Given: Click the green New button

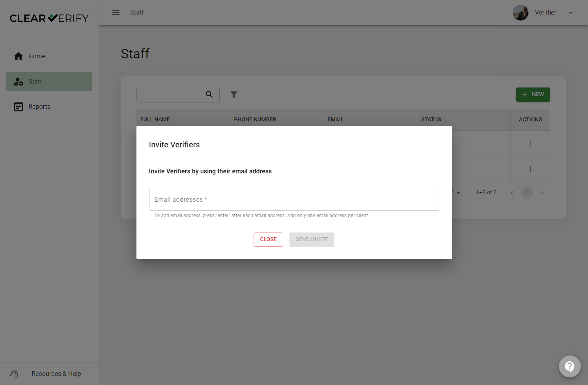Looking at the screenshot, I should coord(533,95).
